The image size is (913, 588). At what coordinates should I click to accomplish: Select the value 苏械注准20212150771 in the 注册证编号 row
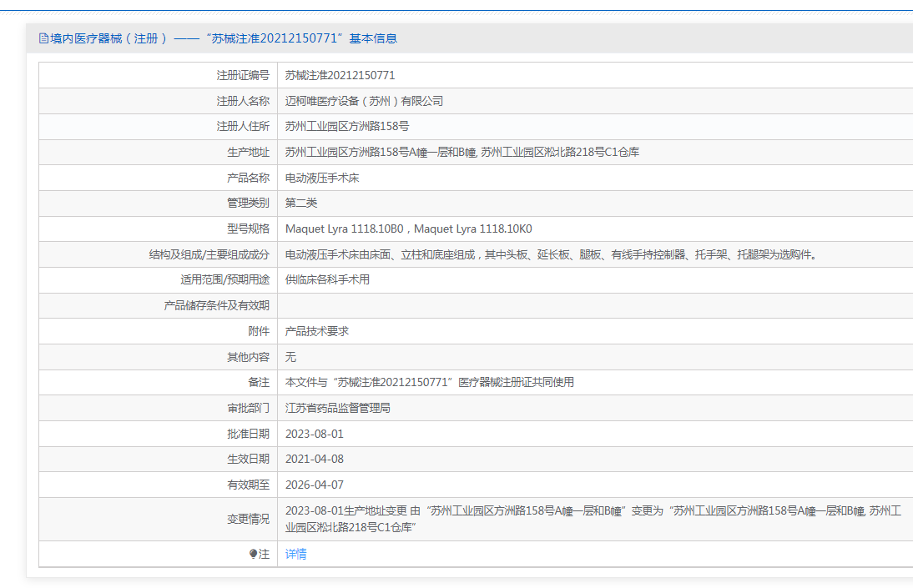coord(340,75)
